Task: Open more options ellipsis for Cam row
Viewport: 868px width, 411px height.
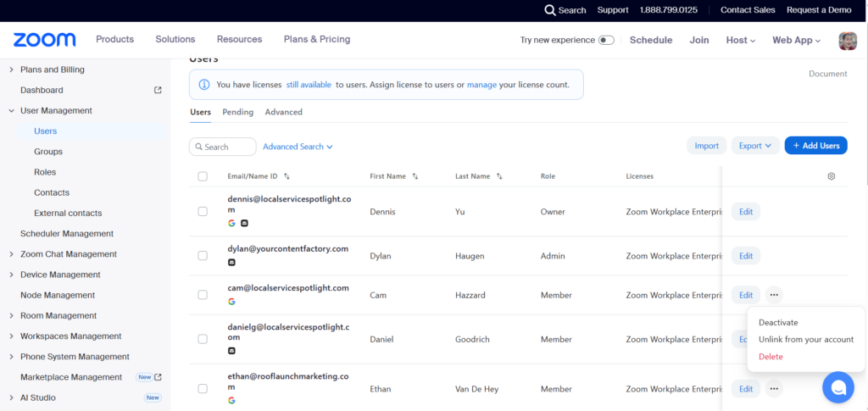Action: point(774,295)
